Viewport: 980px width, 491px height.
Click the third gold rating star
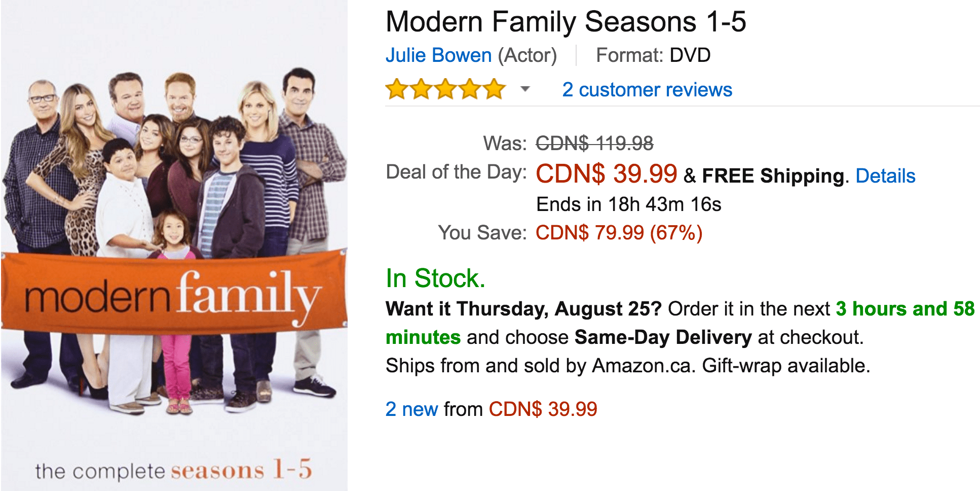(x=445, y=89)
